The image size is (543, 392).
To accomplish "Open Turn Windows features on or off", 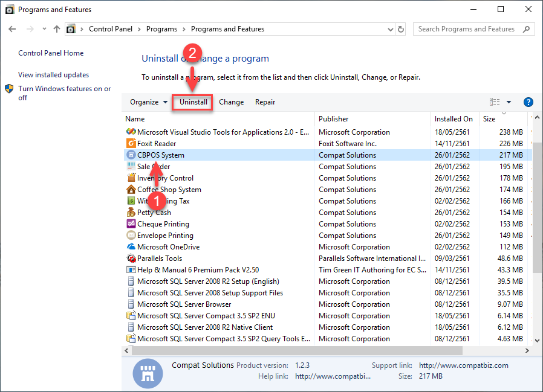I will [65, 93].
